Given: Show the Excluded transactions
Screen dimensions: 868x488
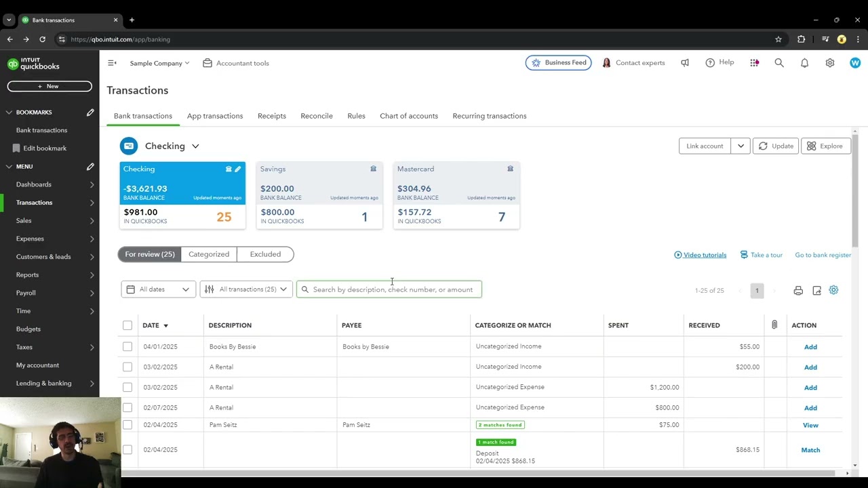Looking at the screenshot, I should 265,254.
